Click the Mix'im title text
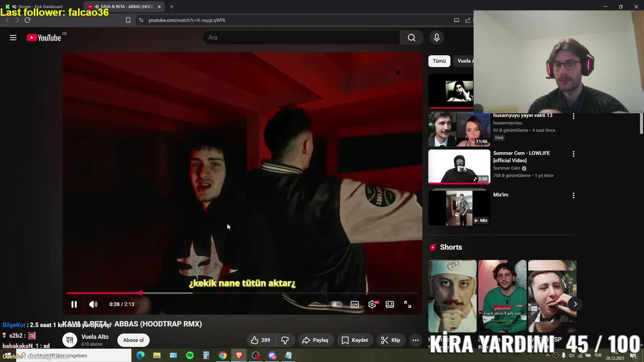The width and height of the screenshot is (644, 362). pos(501,195)
